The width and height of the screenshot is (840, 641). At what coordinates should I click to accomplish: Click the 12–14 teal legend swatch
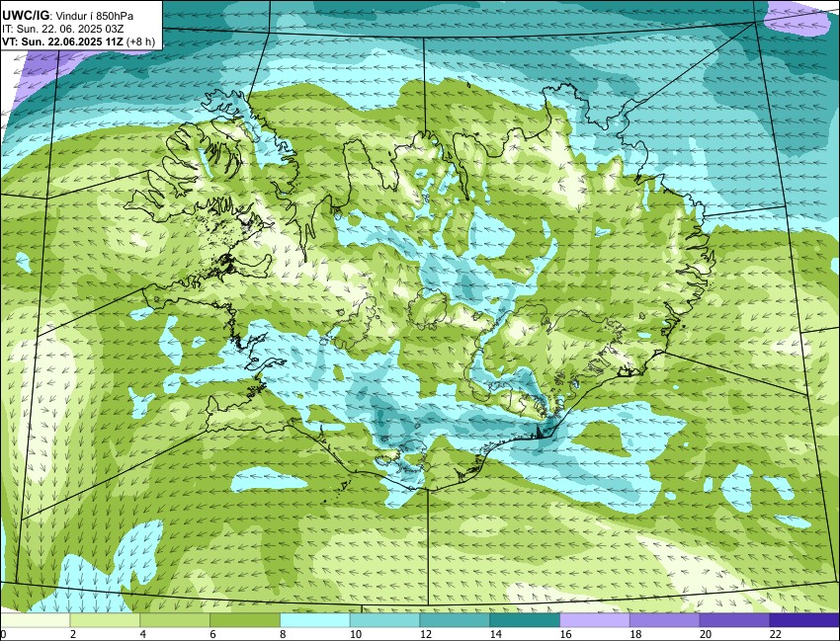click(455, 620)
